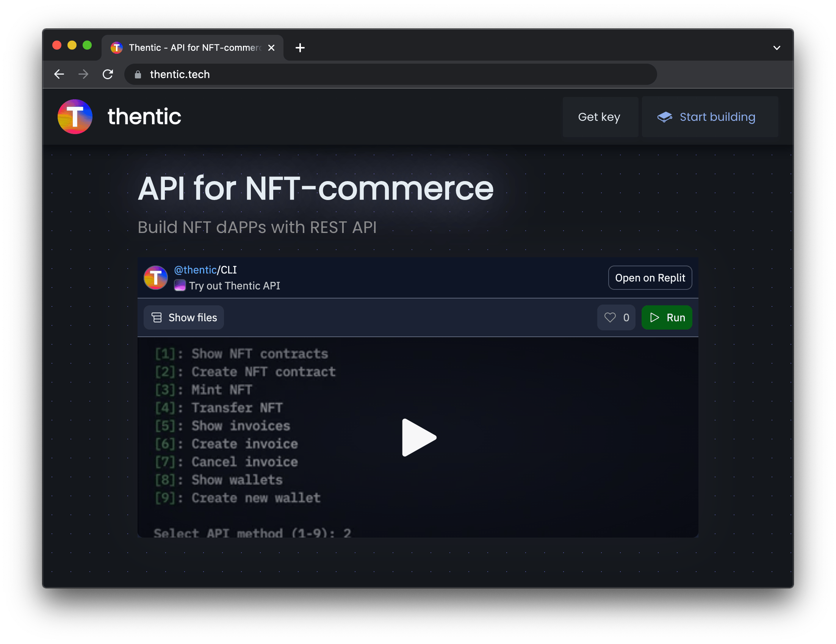Click the thentic.tech address bar
The height and width of the screenshot is (644, 836).
[390, 74]
